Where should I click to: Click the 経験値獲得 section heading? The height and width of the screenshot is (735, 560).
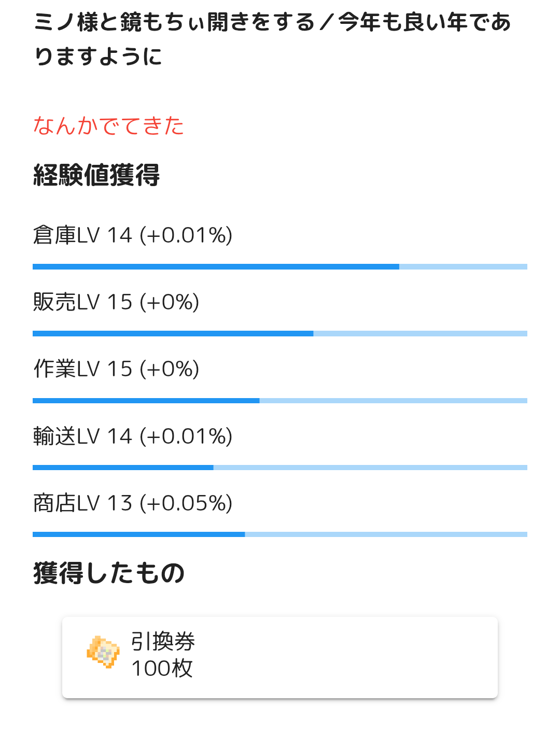(96, 175)
